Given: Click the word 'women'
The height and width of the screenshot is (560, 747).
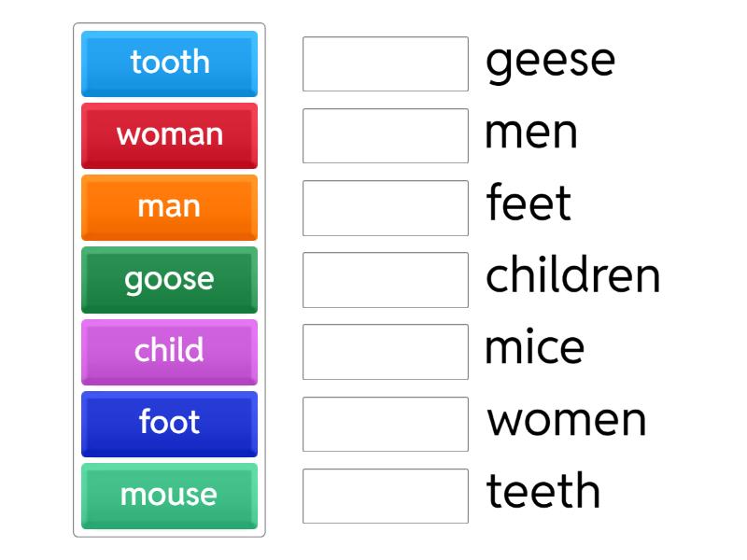Looking at the screenshot, I should (566, 420).
